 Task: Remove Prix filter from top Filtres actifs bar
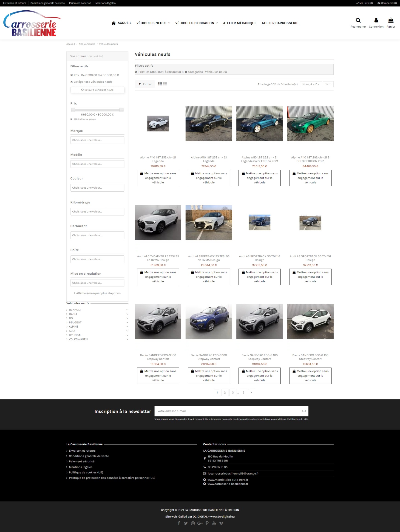click(x=136, y=72)
